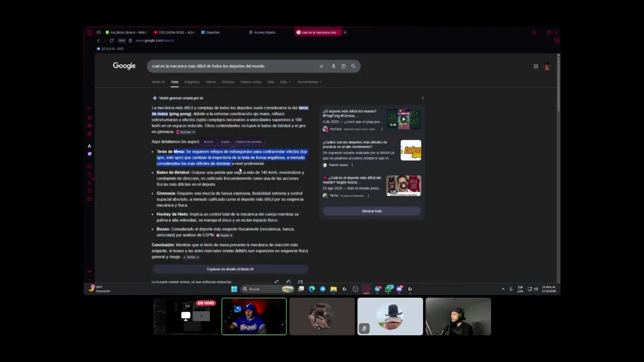The width and height of the screenshot is (644, 362).
Task: Click Explorar en detalle el Modo IA
Action: click(230, 269)
